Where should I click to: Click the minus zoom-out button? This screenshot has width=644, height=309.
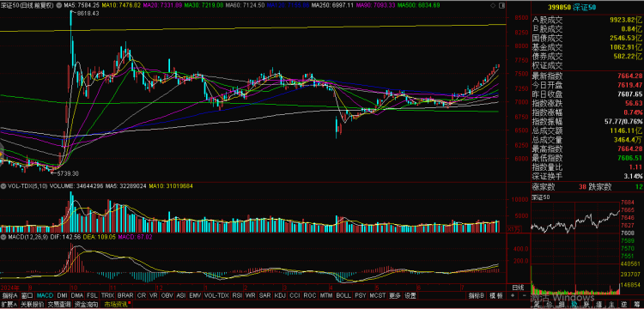[525, 295]
